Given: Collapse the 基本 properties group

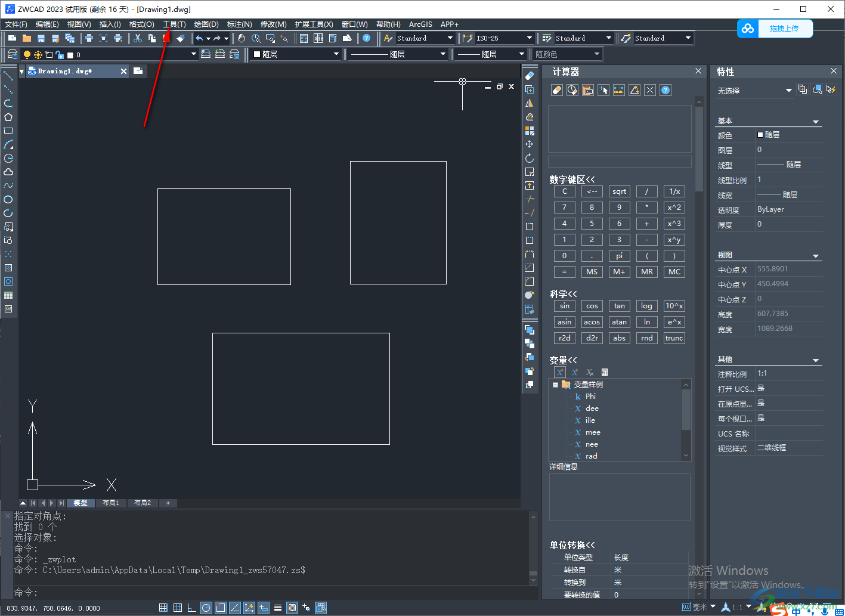Looking at the screenshot, I should 816,122.
